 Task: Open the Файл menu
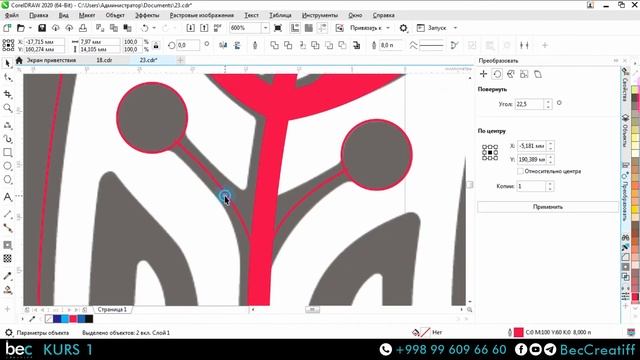(x=12, y=15)
